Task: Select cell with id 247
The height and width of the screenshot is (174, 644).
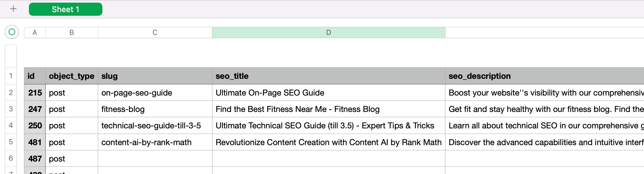Action: coord(35,109)
